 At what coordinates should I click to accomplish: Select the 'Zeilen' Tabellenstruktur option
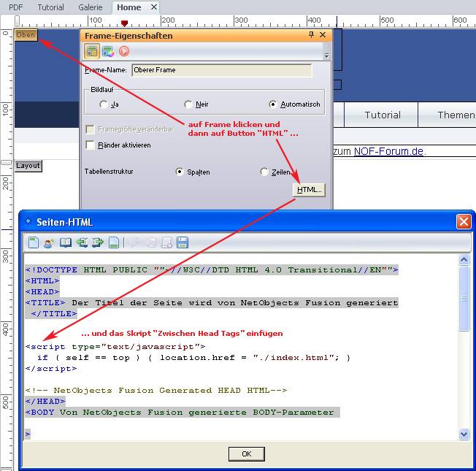point(264,172)
